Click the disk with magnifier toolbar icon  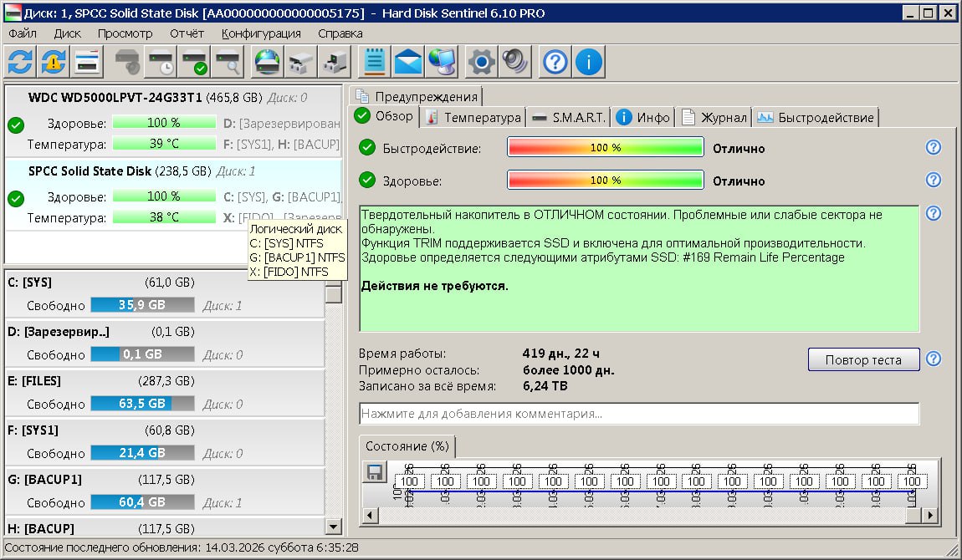[228, 63]
